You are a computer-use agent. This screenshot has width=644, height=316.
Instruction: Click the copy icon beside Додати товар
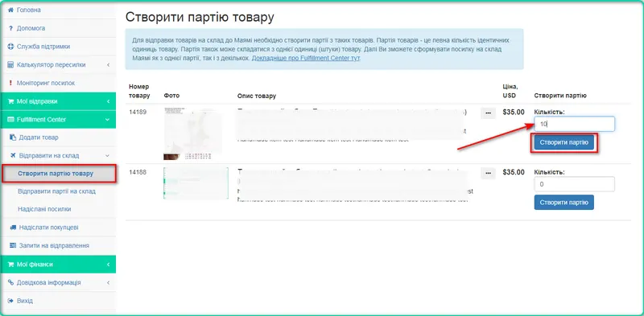13,137
